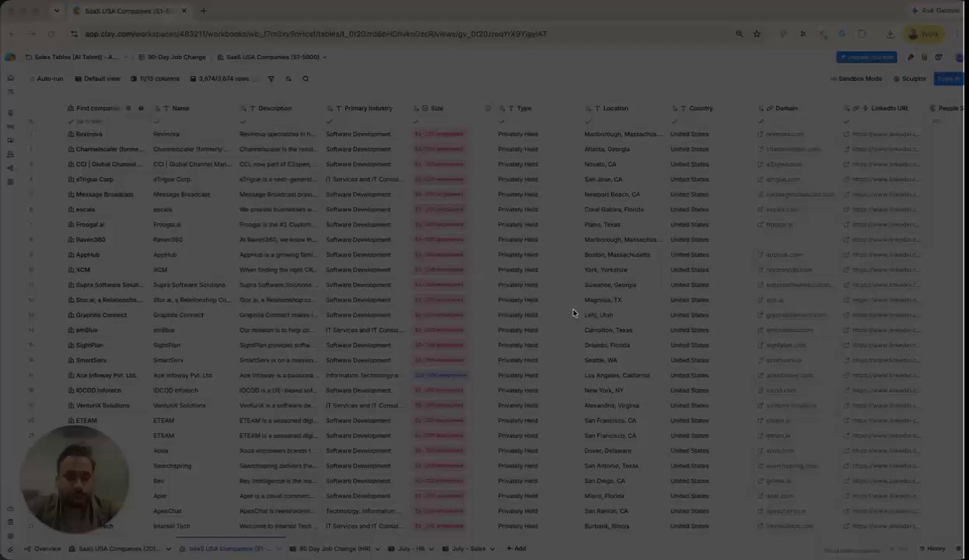The width and height of the screenshot is (969, 560).
Task: Open the Default view selector
Action: click(x=98, y=79)
